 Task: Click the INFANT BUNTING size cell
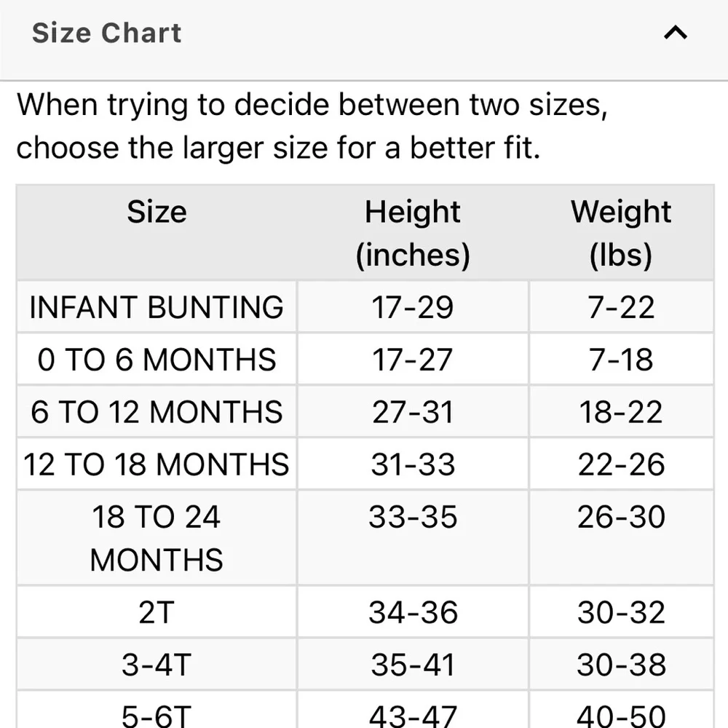157,307
